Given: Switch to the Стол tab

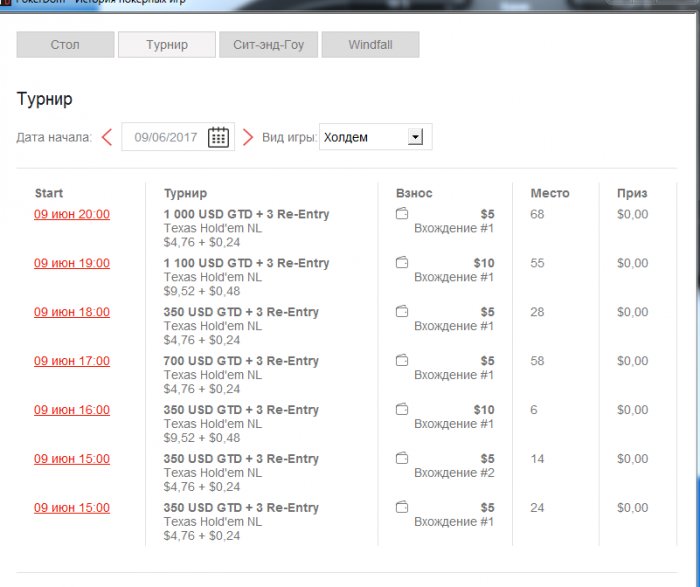Looking at the screenshot, I should tap(65, 45).
